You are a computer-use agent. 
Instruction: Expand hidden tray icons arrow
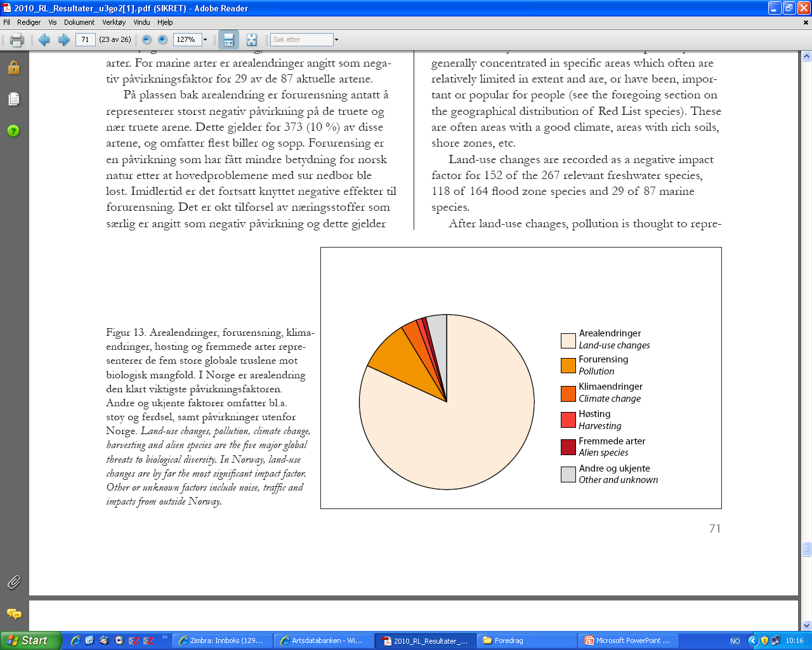coord(753,640)
